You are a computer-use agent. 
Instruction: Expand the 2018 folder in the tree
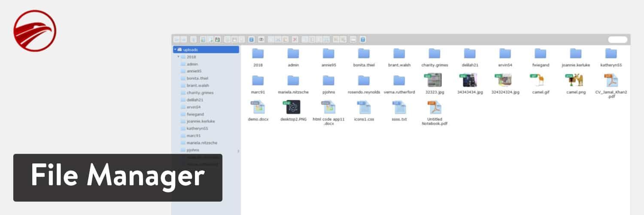click(178, 57)
